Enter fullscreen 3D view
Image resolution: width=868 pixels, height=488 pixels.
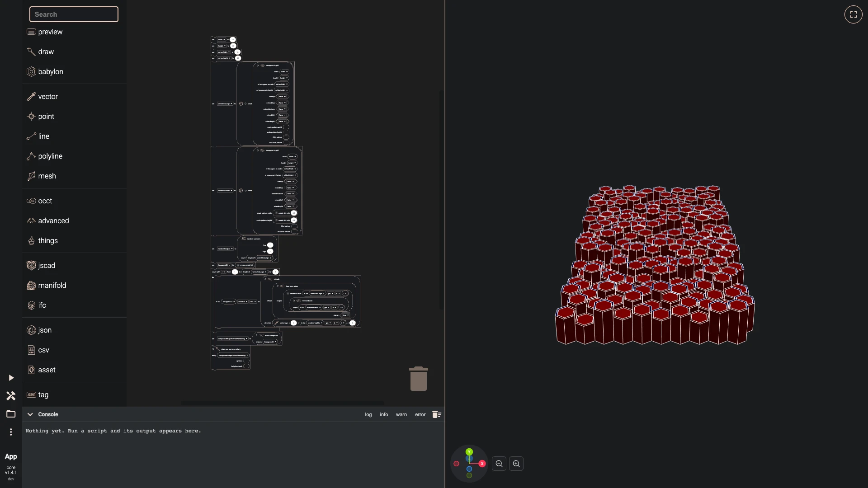point(854,14)
